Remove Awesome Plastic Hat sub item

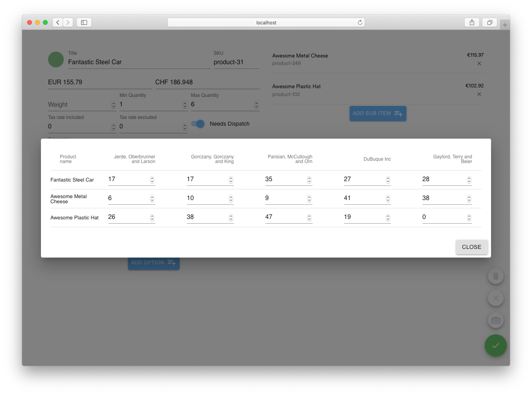pos(479,94)
